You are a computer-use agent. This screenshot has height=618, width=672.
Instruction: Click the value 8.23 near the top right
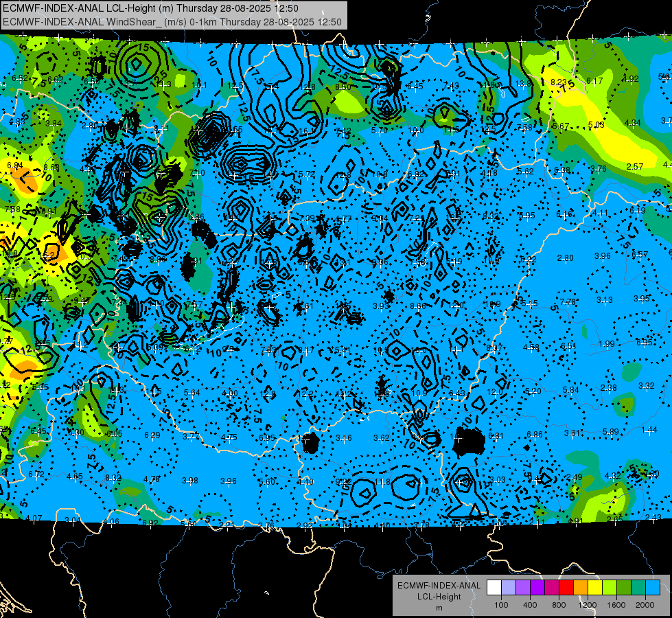[x=559, y=82]
